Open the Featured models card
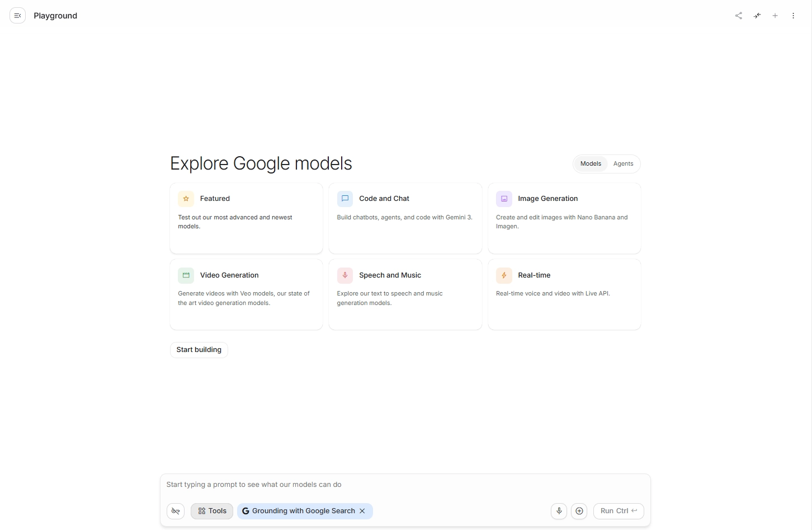 (247, 218)
